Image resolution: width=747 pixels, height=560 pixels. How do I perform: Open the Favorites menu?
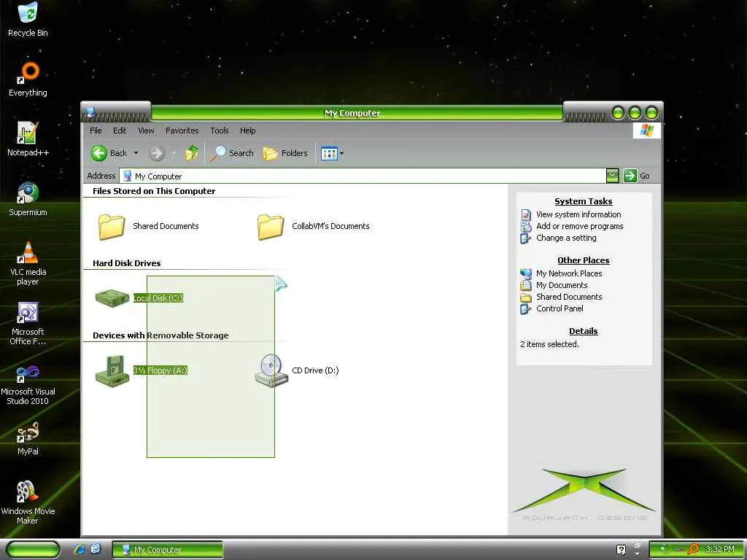coord(182,131)
